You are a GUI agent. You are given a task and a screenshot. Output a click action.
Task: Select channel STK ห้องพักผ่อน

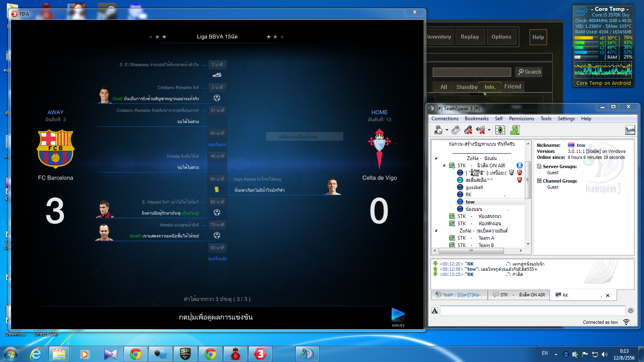click(479, 224)
